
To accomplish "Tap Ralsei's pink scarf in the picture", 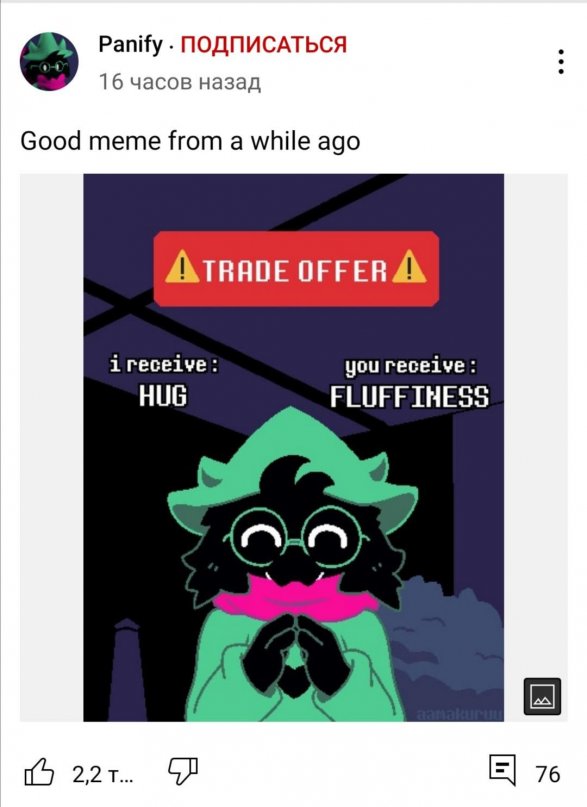I will pyautogui.click(x=295, y=599).
